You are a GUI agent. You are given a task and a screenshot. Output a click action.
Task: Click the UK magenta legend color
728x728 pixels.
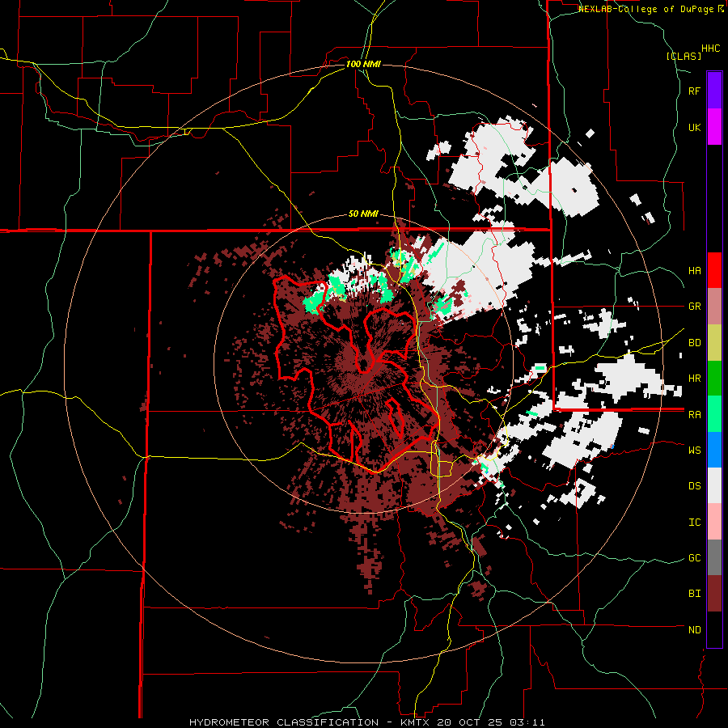click(714, 127)
